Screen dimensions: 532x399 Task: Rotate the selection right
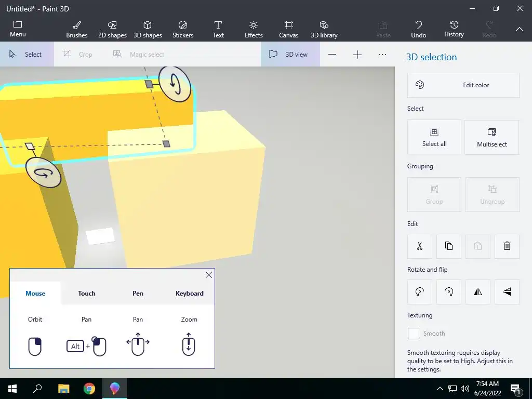[449, 292]
